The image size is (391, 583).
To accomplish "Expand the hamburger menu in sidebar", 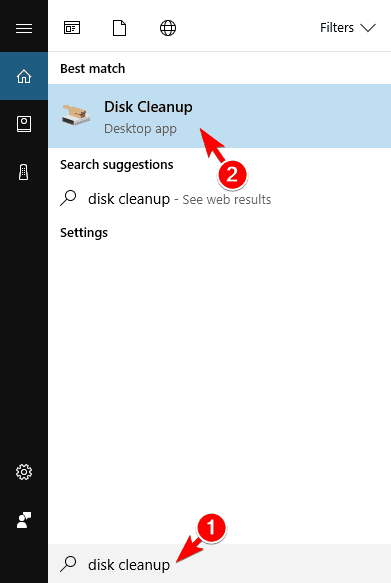I will point(24,28).
